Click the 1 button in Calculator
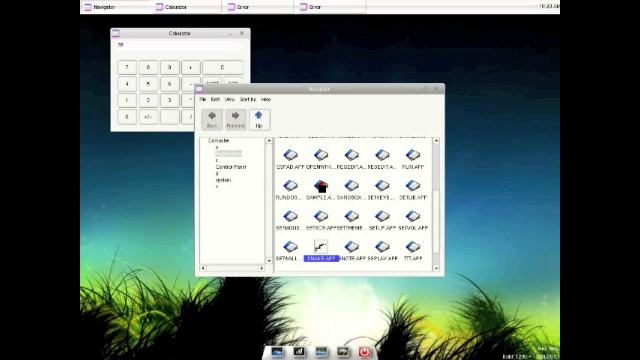 [x=127, y=100]
